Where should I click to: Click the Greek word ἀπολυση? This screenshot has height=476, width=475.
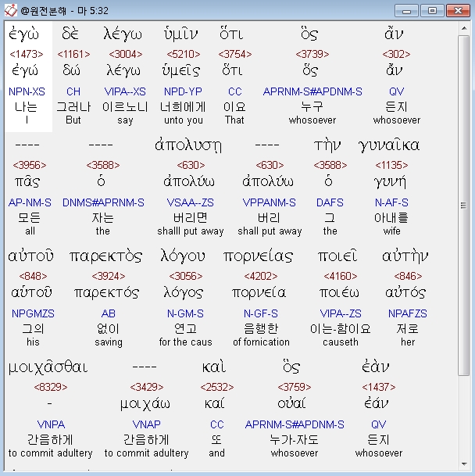[x=188, y=145]
